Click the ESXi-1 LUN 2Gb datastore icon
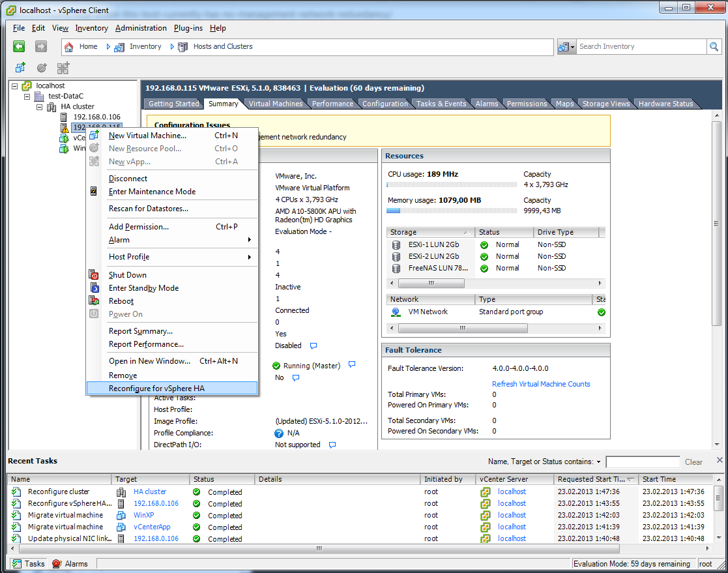The width and height of the screenshot is (728, 573). coord(396,244)
